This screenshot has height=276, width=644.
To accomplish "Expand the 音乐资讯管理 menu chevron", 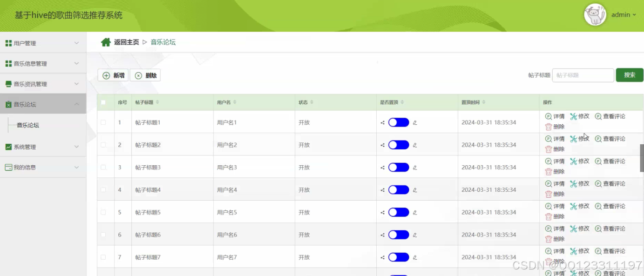I will pyautogui.click(x=77, y=84).
